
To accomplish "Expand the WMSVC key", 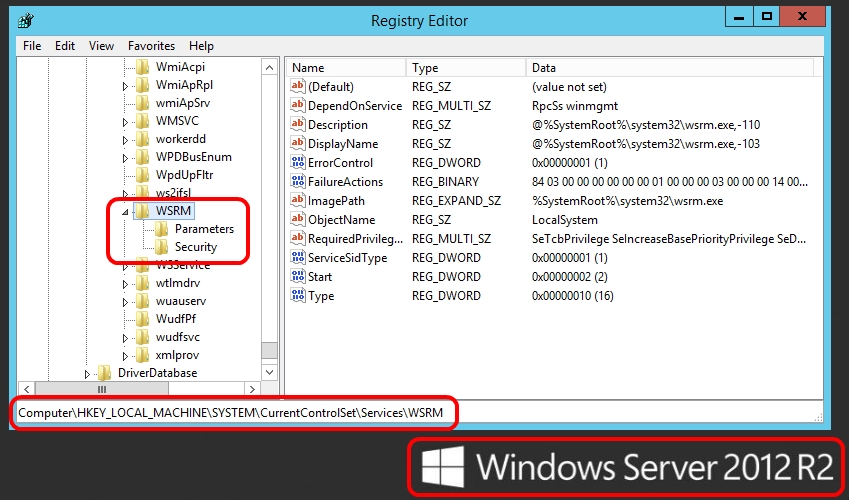I will (125, 122).
